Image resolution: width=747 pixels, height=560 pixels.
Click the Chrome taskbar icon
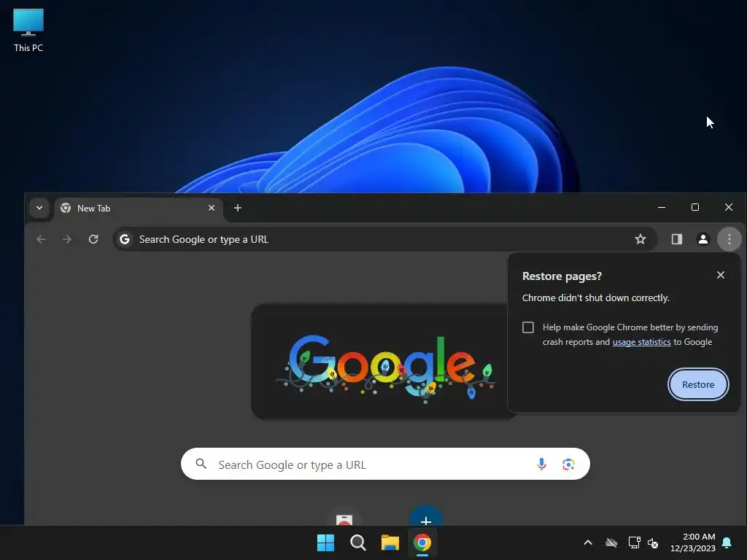(x=422, y=542)
